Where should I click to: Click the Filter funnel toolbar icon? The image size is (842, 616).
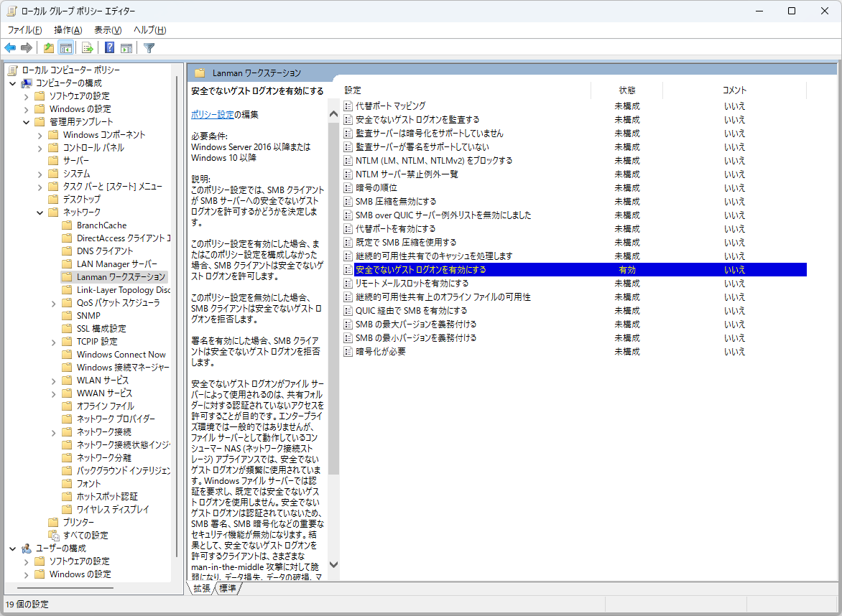(x=149, y=48)
